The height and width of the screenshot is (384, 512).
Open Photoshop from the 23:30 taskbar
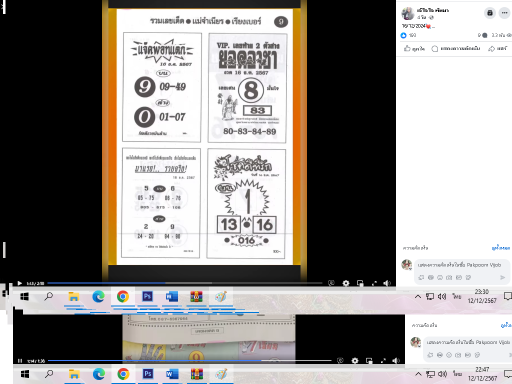[147, 296]
